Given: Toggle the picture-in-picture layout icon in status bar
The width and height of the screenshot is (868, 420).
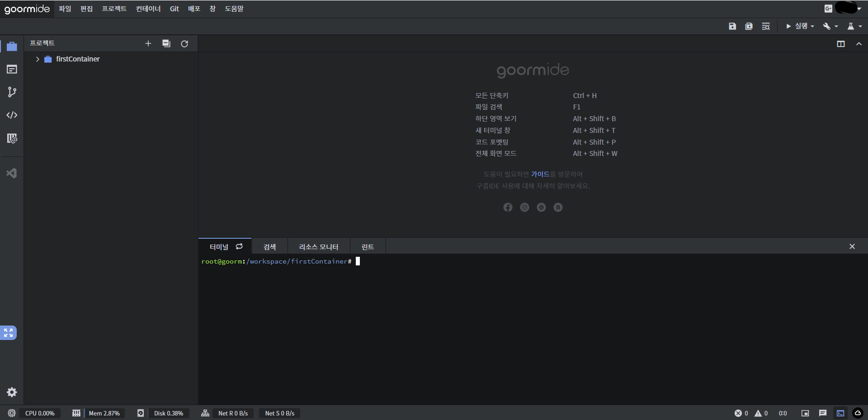Looking at the screenshot, I should [805, 413].
